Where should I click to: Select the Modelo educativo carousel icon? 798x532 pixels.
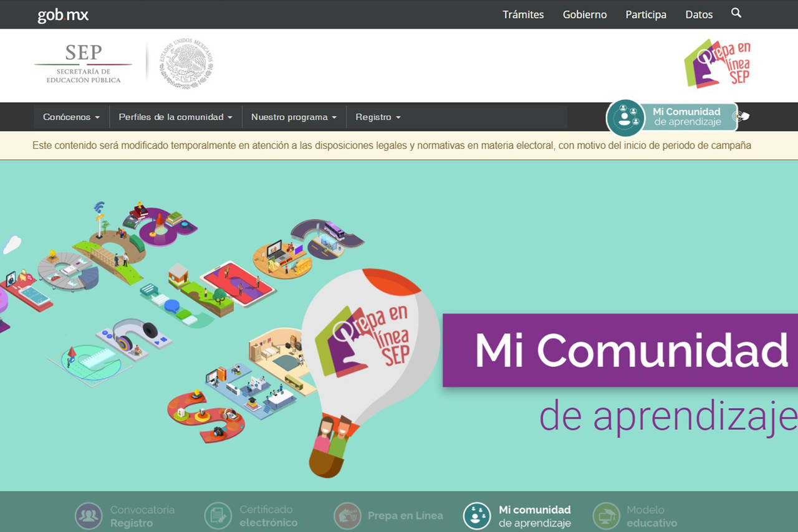click(x=606, y=516)
